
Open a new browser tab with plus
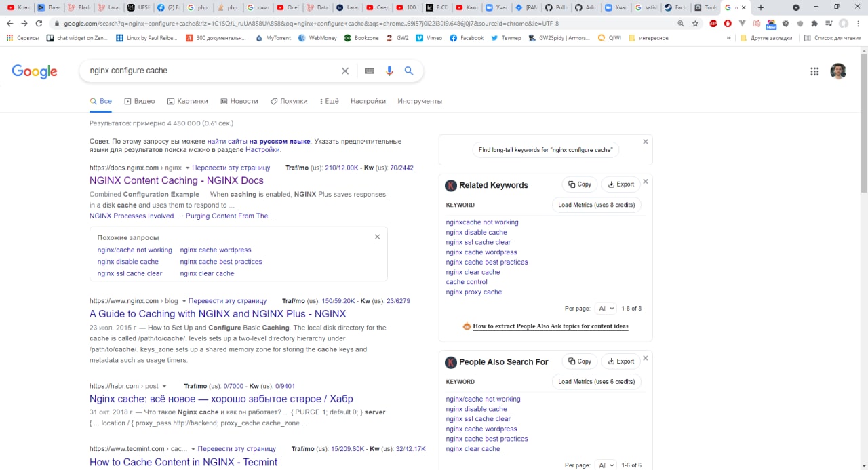pyautogui.click(x=760, y=7)
